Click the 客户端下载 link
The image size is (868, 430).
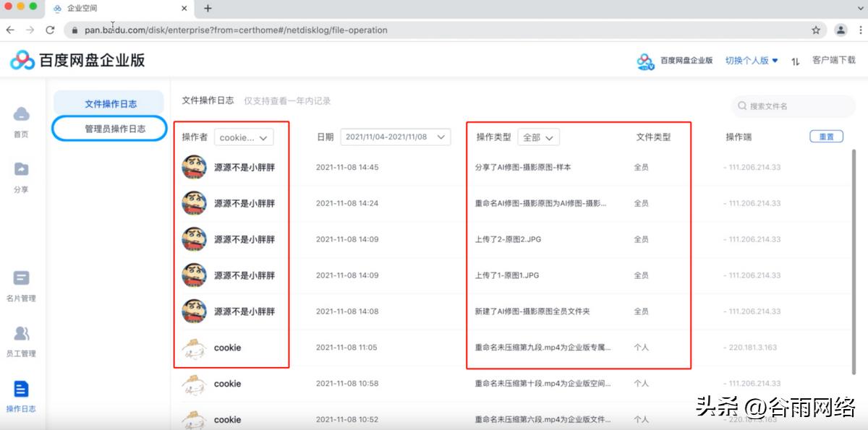[x=833, y=61]
